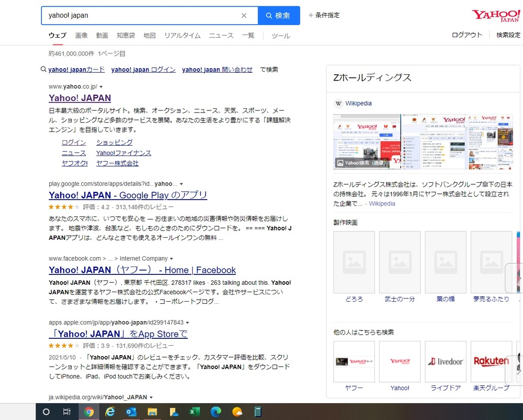Open the Wikipedia link beside the W icon
Screen dimensions: 523x420
(x=359, y=103)
